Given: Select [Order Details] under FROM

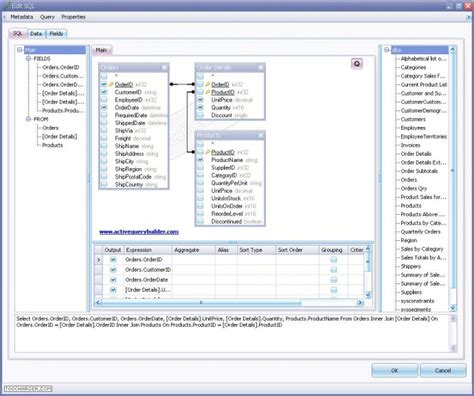Looking at the screenshot, I should [x=60, y=136].
